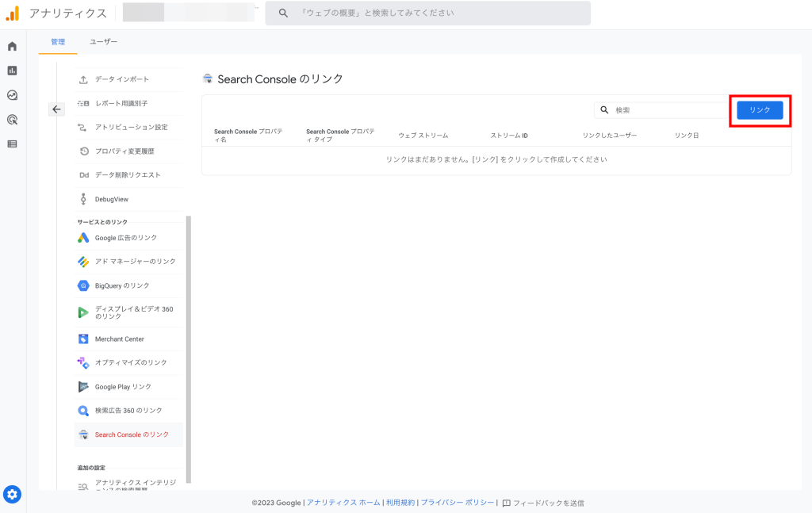This screenshot has height=513, width=812.
Task: Click the Merchant Center icon
Action: 83,339
